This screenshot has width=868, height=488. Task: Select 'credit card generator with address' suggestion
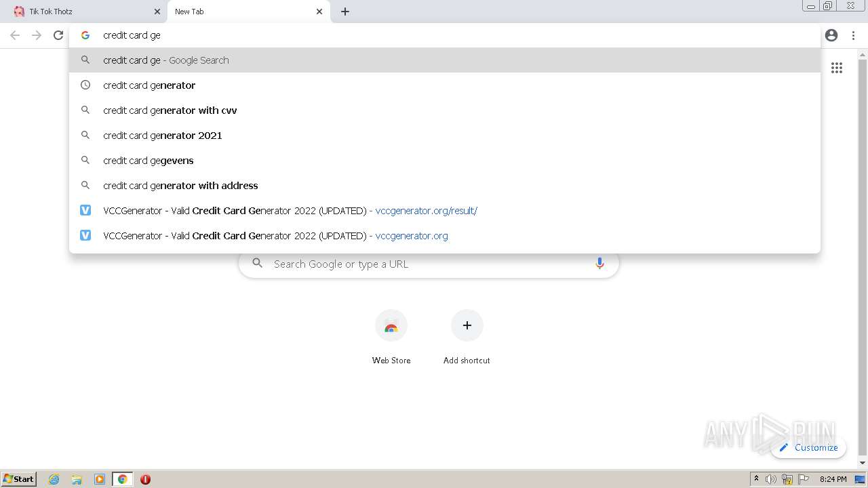(445, 186)
